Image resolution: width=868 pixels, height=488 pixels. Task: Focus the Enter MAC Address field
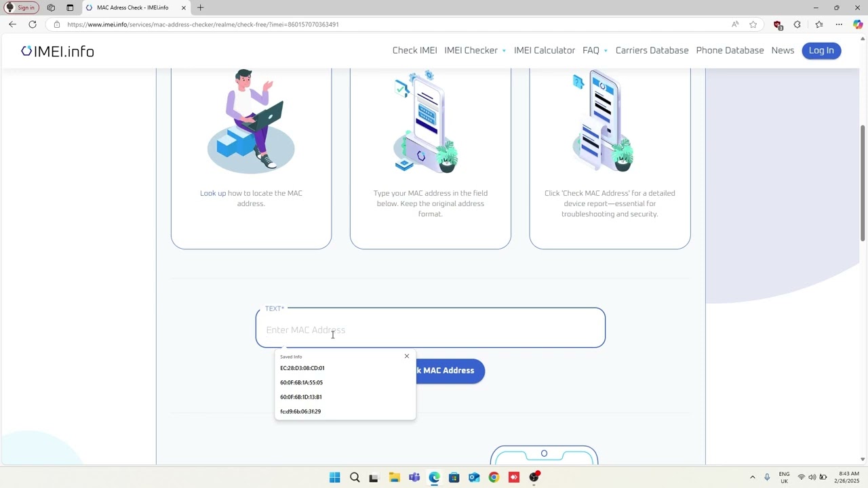coord(430,329)
